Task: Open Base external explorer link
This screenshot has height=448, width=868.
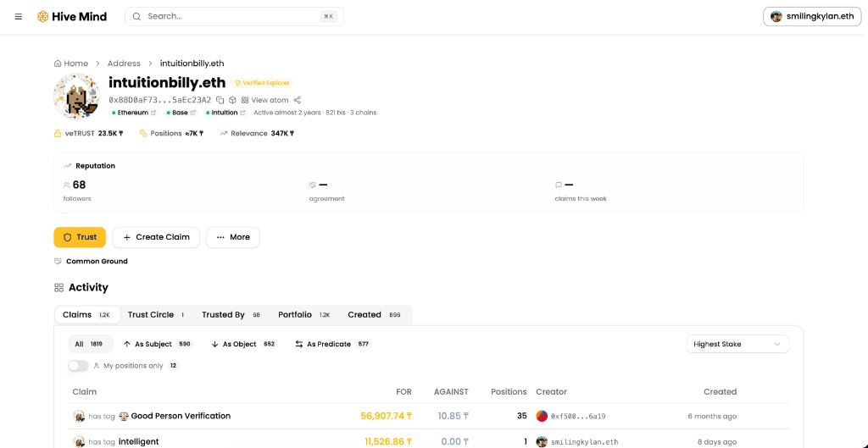Action: tap(193, 113)
